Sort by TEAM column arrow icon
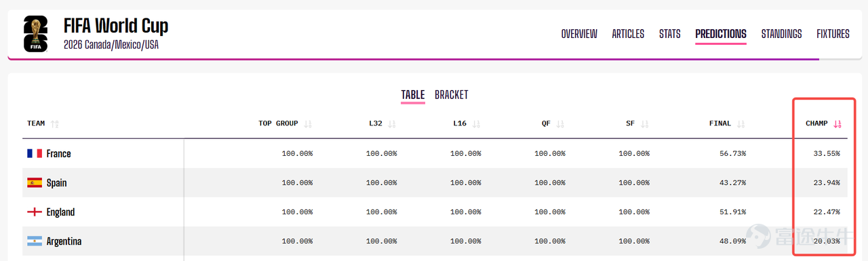 pyautogui.click(x=55, y=124)
